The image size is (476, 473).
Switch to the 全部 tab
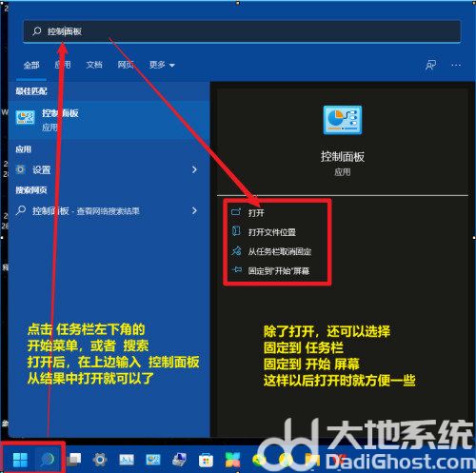point(31,66)
